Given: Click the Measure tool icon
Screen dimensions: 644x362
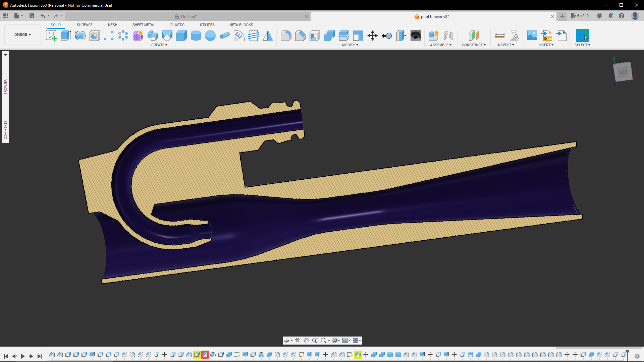Looking at the screenshot, I should [499, 36].
